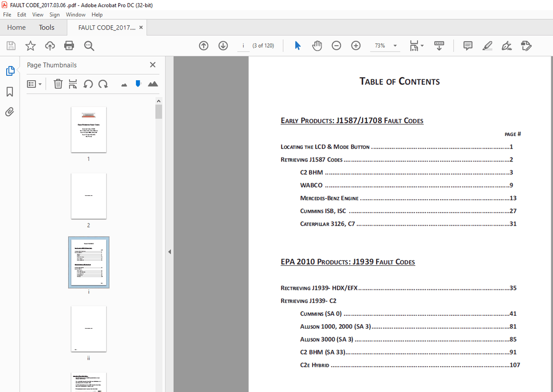553x392 pixels.
Task: Add a comment sticky note
Action: click(x=468, y=45)
